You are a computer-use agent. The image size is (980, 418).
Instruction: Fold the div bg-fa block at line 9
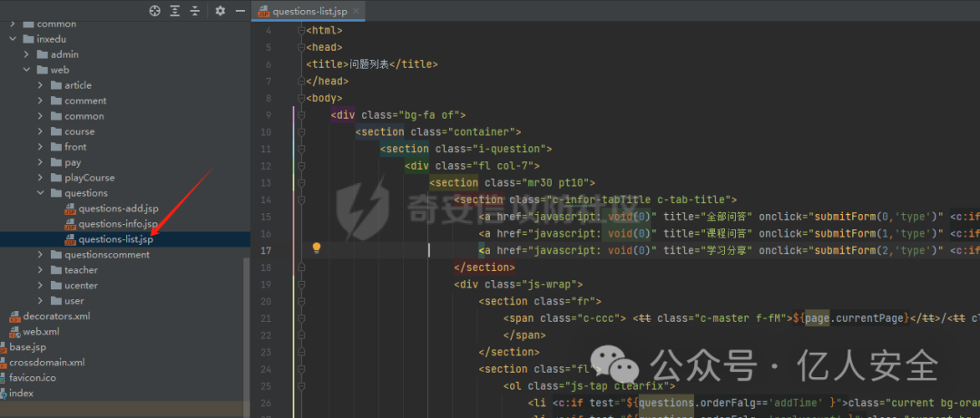point(301,115)
